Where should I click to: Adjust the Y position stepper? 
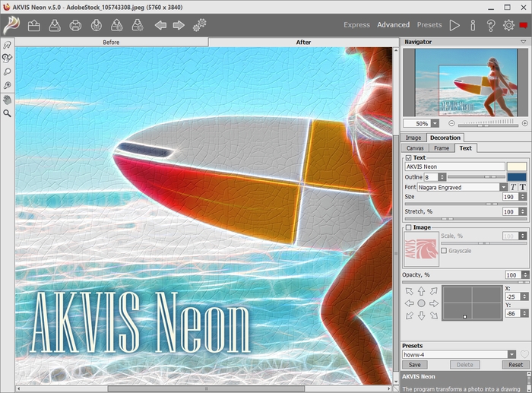coord(524,313)
